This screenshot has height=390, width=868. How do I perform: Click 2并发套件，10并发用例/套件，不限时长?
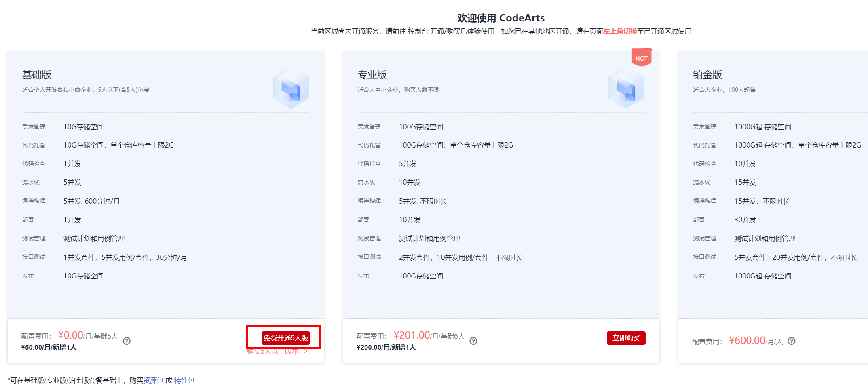point(460,257)
